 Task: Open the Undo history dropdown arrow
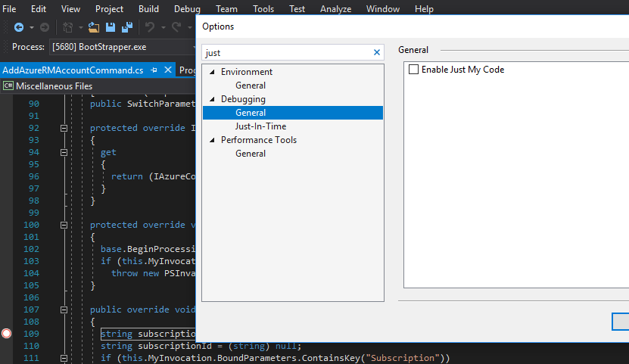tap(163, 28)
